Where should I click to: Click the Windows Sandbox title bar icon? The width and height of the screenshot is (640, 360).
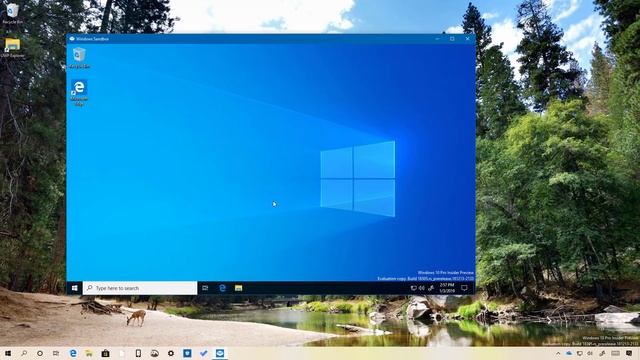[72, 39]
